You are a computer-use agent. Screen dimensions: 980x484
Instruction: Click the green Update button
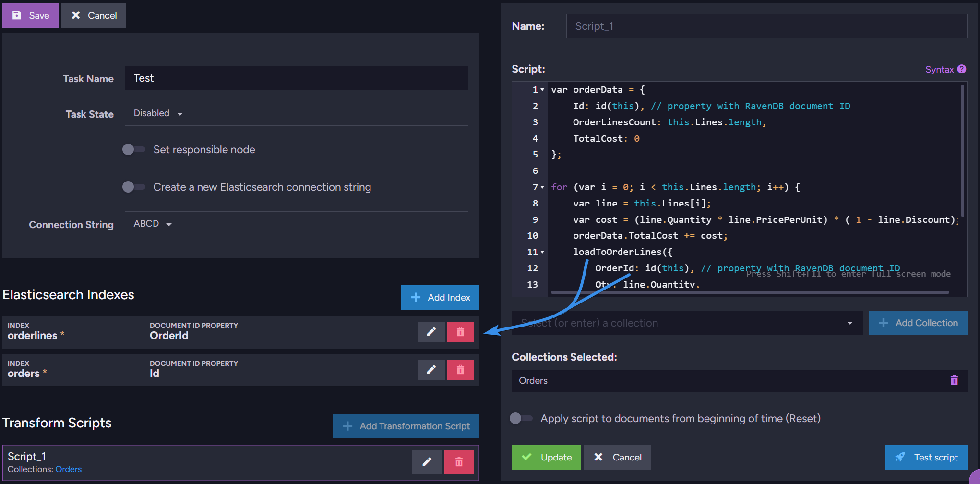(546, 458)
